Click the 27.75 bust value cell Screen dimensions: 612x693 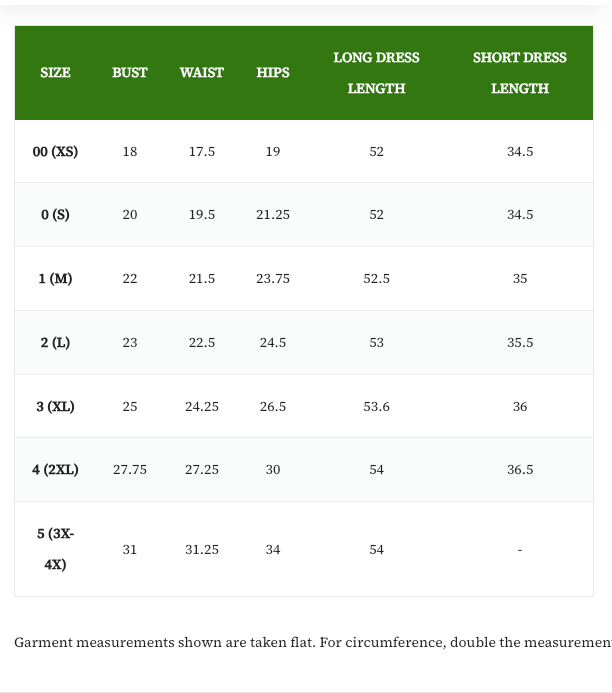pos(129,470)
